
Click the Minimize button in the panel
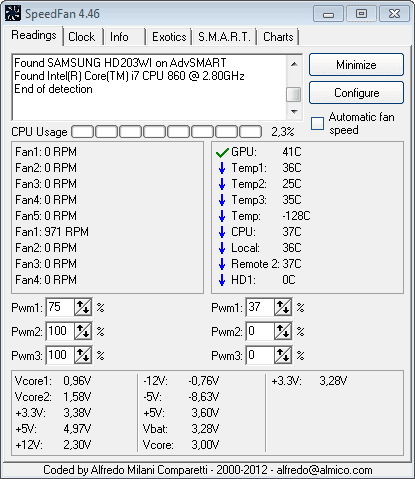pyautogui.click(x=356, y=65)
